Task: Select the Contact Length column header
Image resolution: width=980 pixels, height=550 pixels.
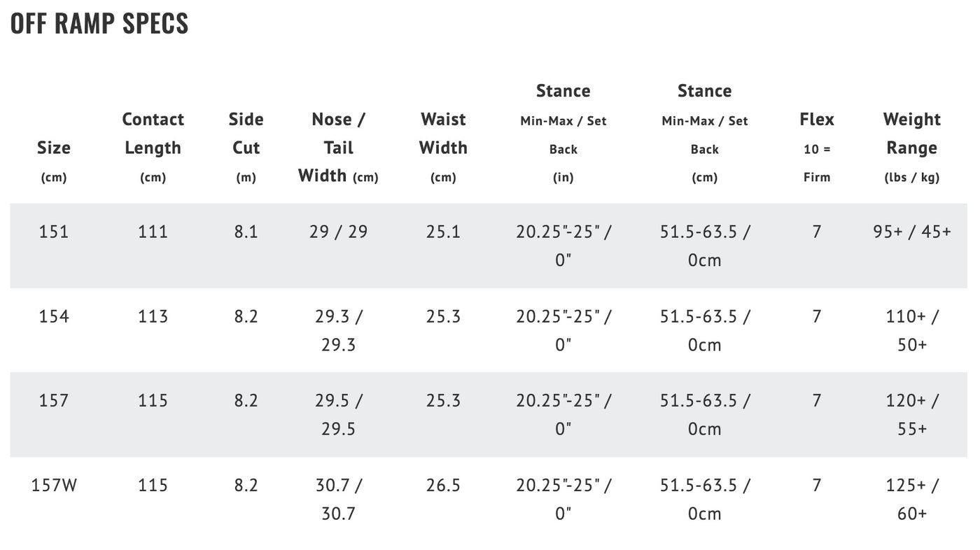Action: click(x=153, y=148)
